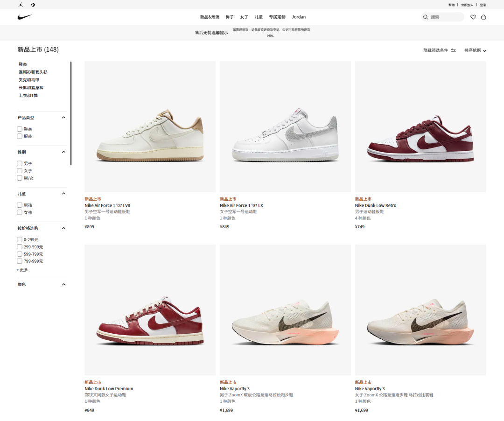Check the 鞋类 product type checkbox
Screen dimensions: 504x421
click(x=20, y=129)
